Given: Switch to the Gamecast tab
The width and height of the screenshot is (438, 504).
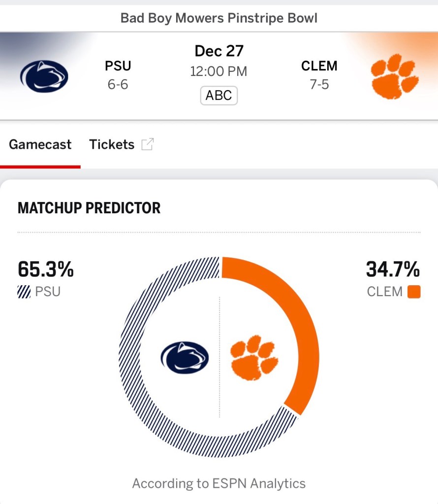Looking at the screenshot, I should (x=40, y=144).
